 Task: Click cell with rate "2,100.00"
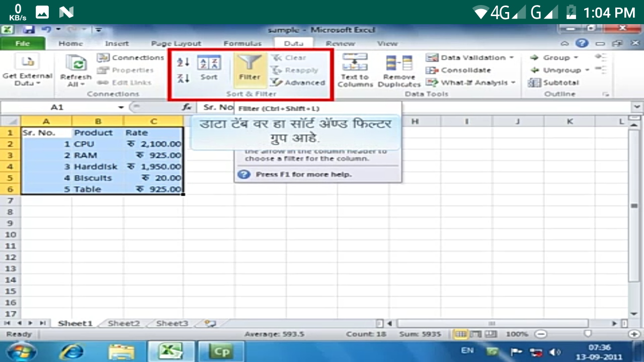153,144
